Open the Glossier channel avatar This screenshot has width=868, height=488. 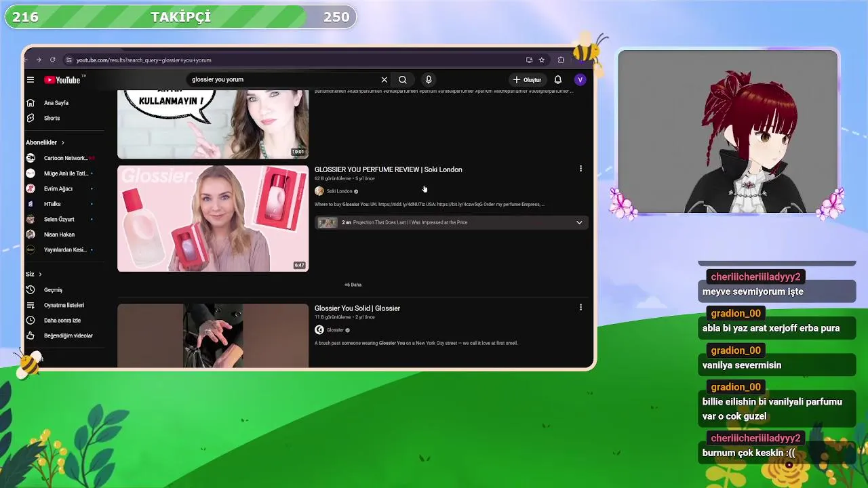(319, 330)
